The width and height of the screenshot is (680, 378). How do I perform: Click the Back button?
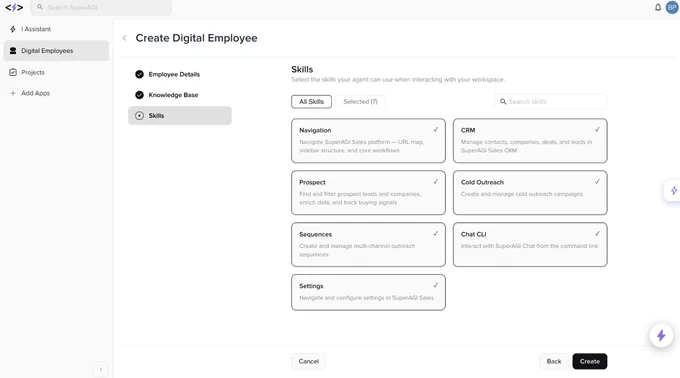[x=554, y=361]
